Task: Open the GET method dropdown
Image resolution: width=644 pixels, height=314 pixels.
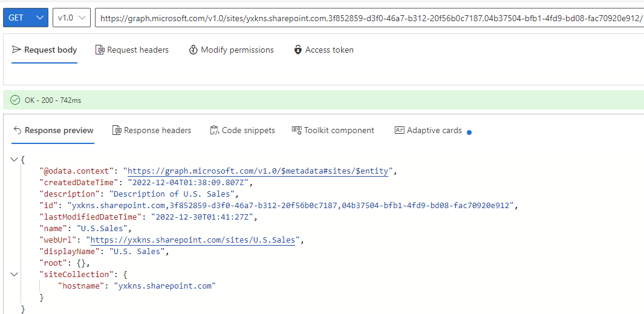Action: pos(25,18)
